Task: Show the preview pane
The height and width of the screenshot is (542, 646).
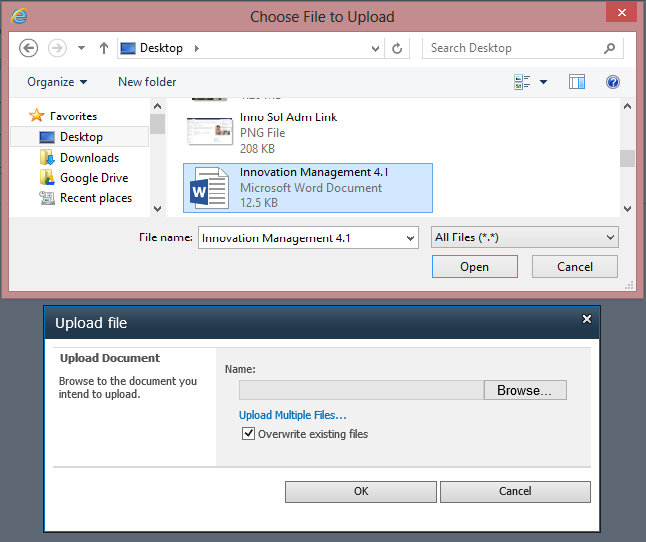Action: click(577, 82)
